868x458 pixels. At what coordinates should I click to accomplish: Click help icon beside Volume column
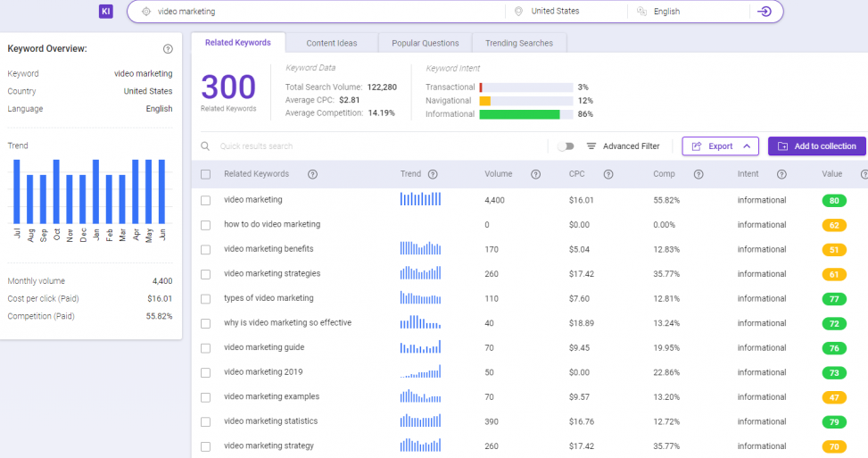click(536, 174)
